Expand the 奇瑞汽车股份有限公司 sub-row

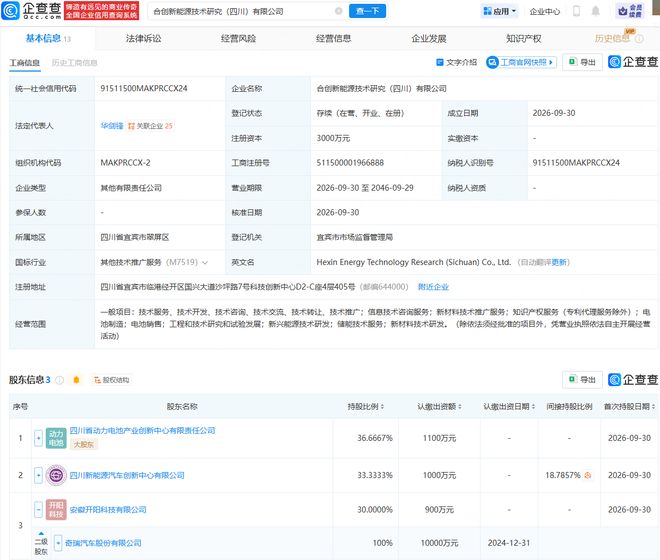click(58, 543)
